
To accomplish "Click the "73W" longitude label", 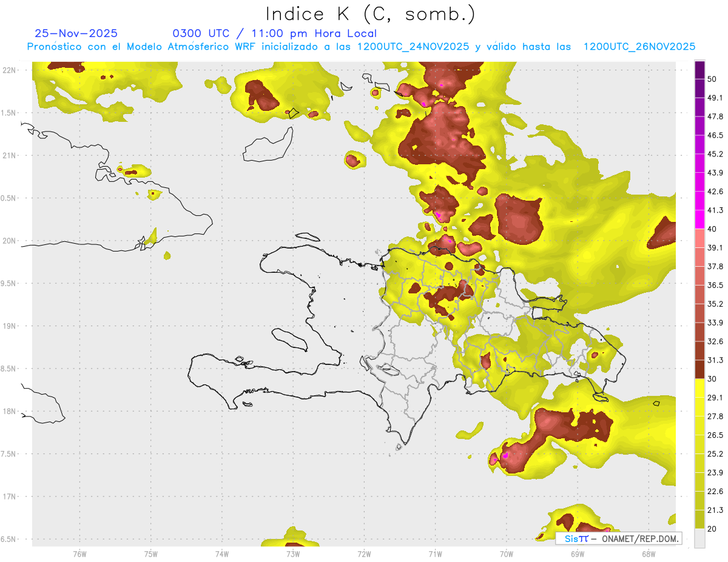I will point(293,554).
